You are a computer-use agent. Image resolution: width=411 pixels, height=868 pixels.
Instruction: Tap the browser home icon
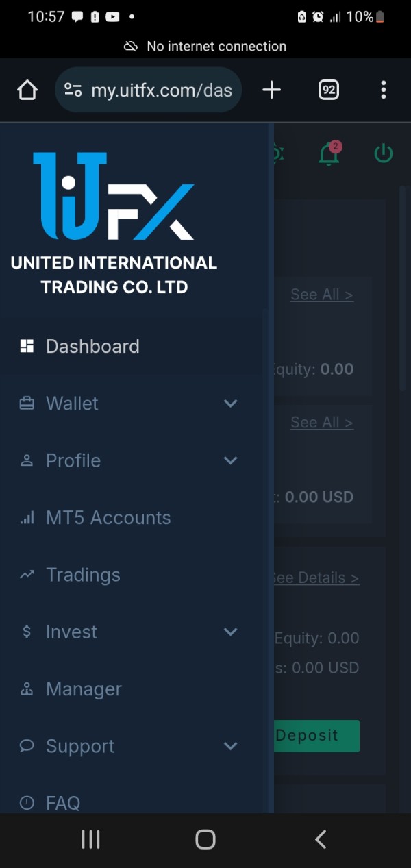[x=27, y=90]
